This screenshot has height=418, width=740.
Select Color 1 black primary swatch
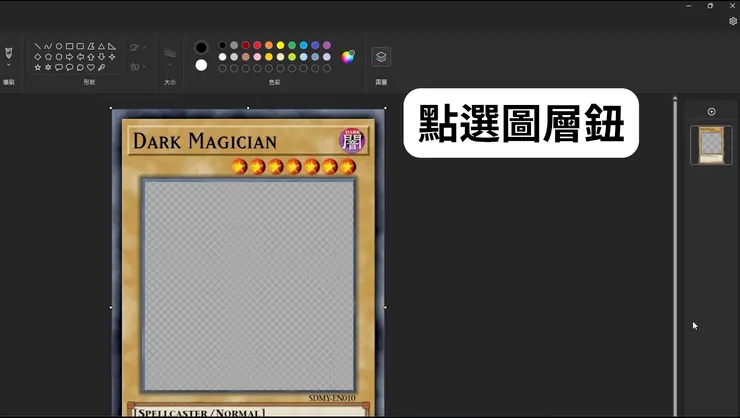click(201, 47)
